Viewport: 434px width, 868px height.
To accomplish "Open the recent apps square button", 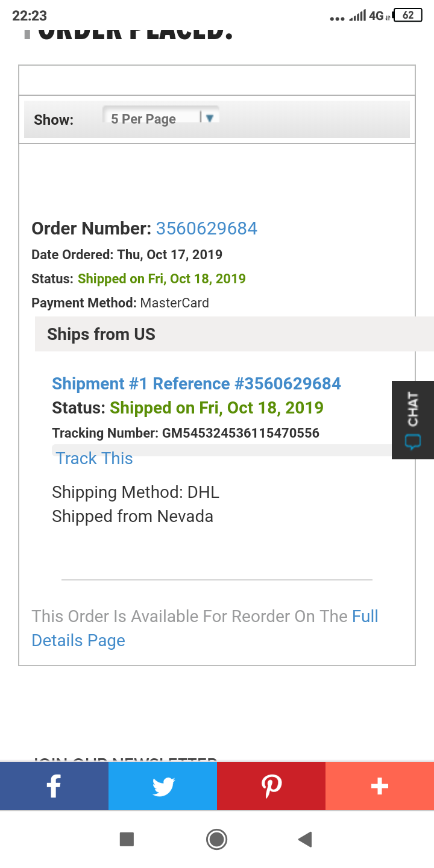I will [128, 838].
